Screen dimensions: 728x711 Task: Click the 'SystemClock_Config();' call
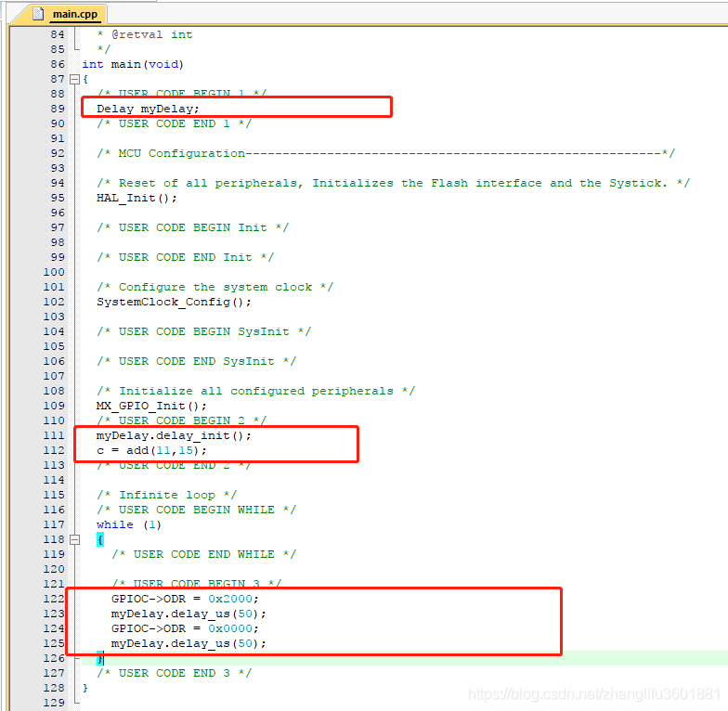(x=174, y=303)
